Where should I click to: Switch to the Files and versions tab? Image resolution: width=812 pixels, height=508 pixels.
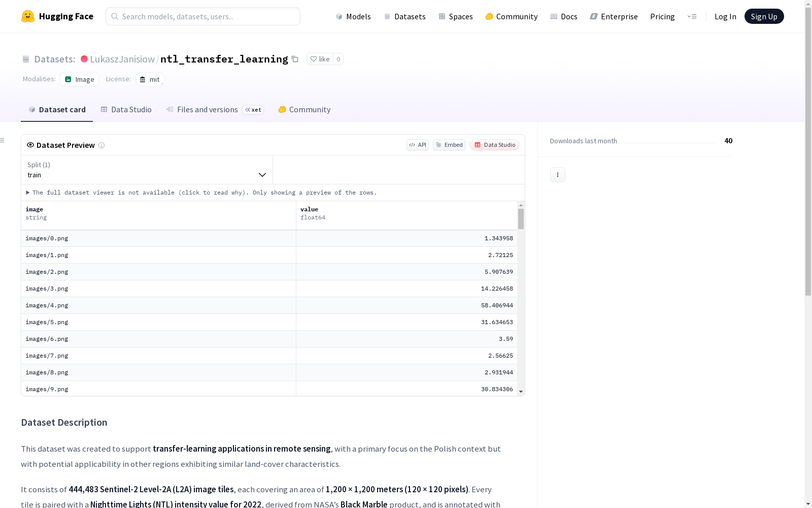[215, 110]
